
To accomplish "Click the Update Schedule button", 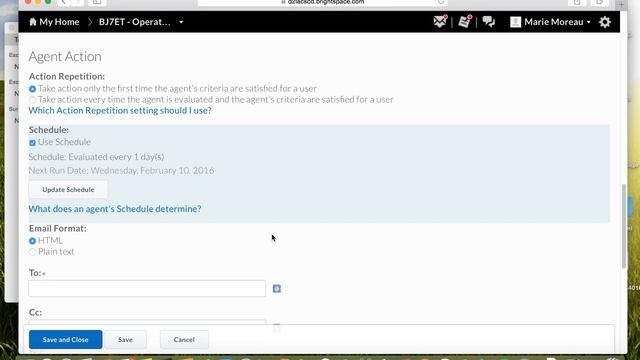I will [68, 189].
